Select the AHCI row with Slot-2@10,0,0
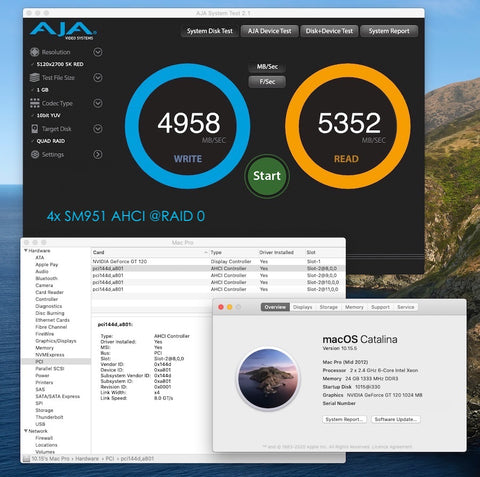This screenshot has height=477, width=480. pos(218,282)
